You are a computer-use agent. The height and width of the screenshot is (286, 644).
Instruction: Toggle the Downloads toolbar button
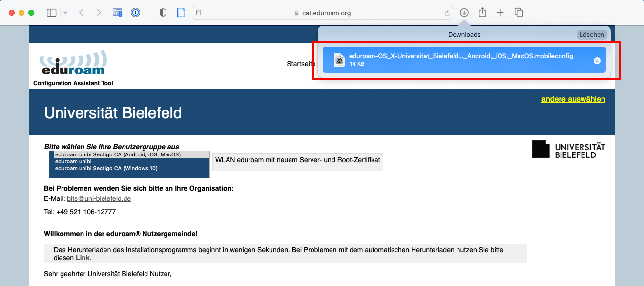(464, 13)
